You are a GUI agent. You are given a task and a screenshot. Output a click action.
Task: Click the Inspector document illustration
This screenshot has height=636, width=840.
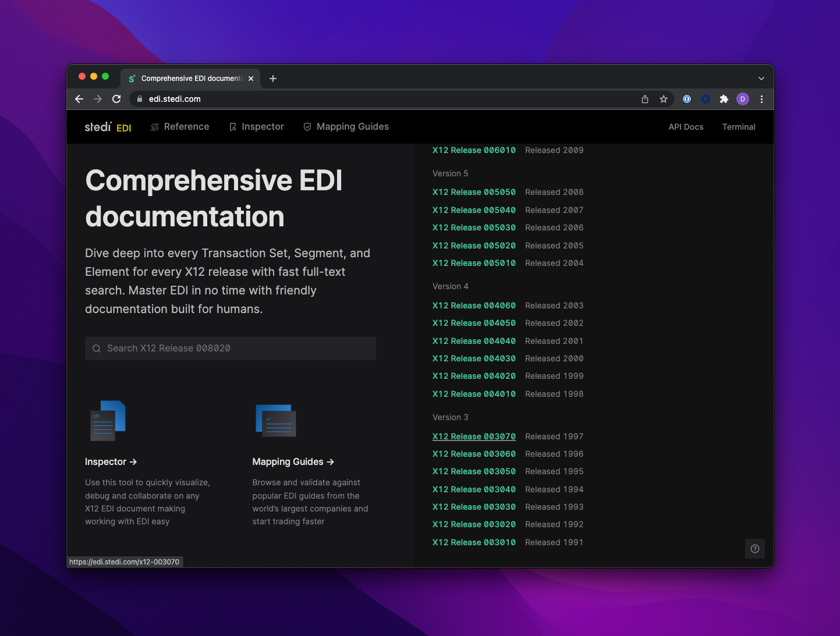108,420
